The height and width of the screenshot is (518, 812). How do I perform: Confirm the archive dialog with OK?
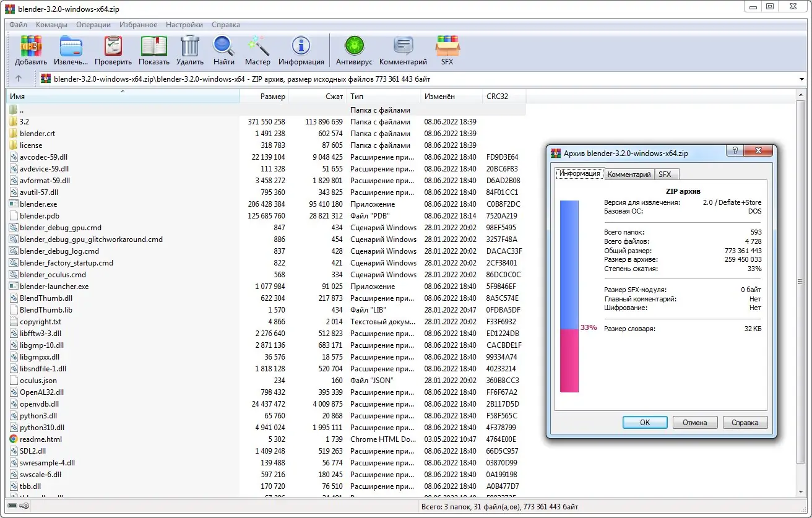[645, 423]
